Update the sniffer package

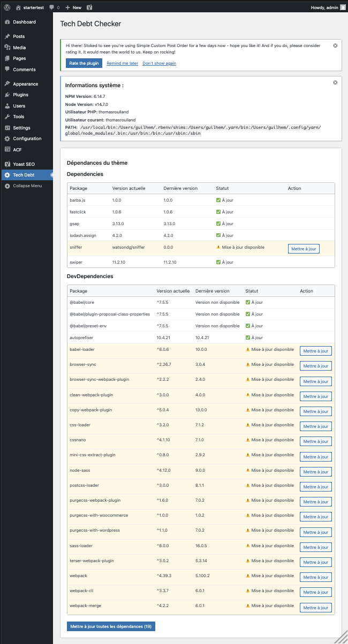304,249
